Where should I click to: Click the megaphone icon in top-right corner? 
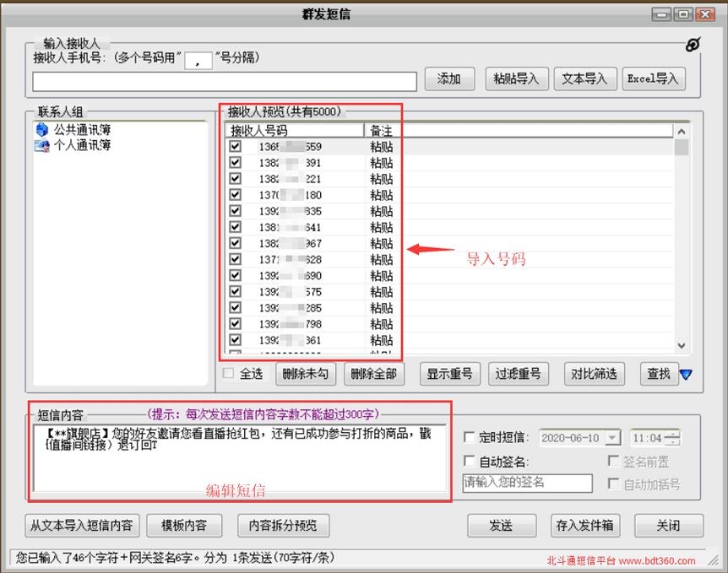[x=693, y=46]
